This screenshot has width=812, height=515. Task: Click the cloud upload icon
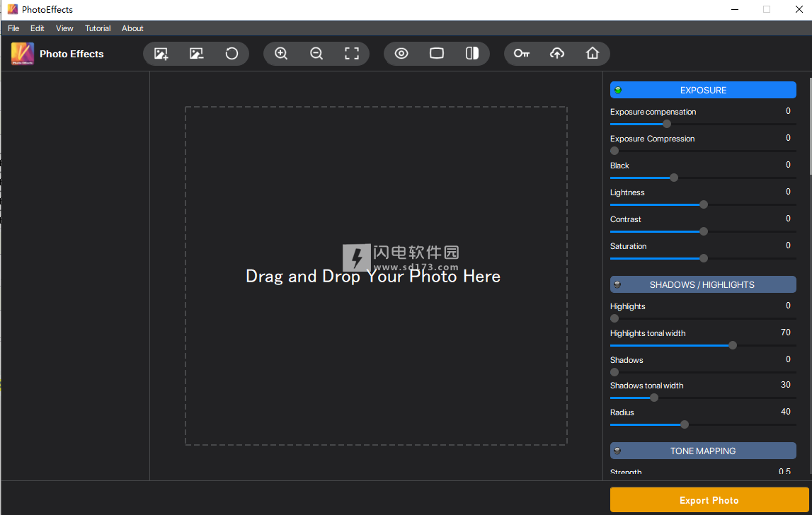point(556,53)
